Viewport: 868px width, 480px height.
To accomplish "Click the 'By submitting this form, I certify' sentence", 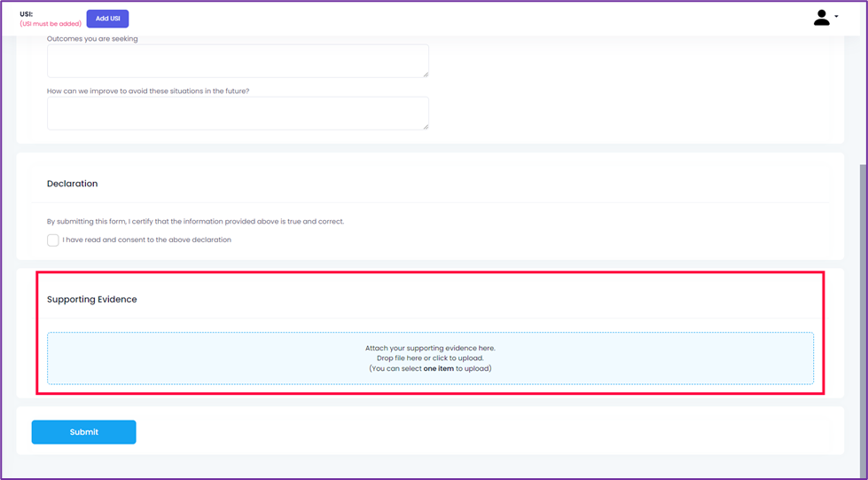I will [x=195, y=221].
